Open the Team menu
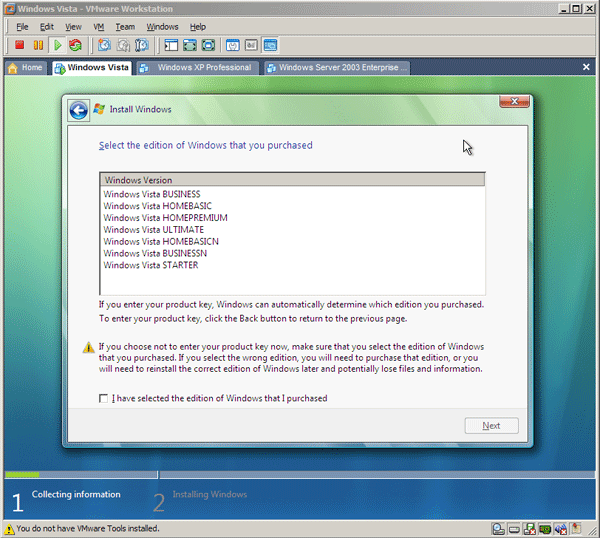 pyautogui.click(x=125, y=27)
